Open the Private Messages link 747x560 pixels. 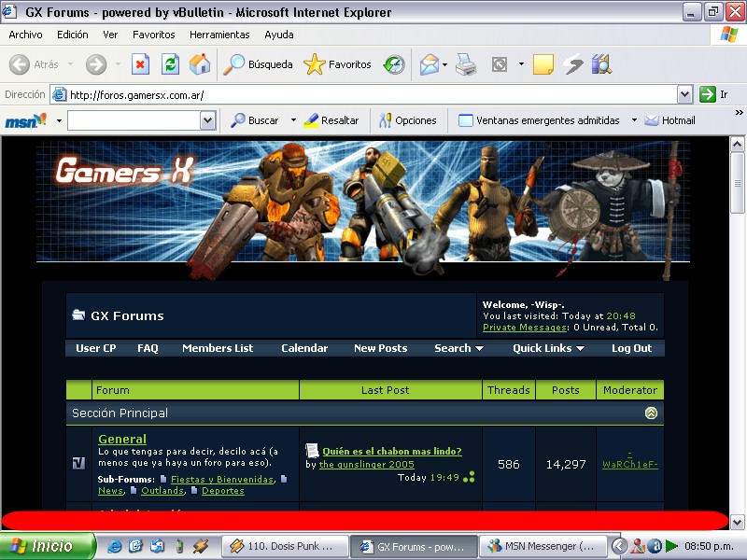tap(525, 328)
